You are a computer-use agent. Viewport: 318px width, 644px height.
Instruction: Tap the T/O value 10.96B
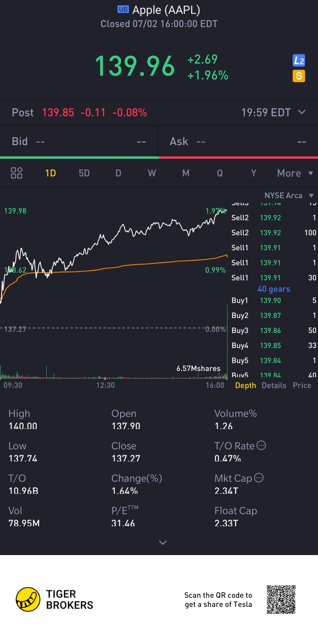coord(24,491)
